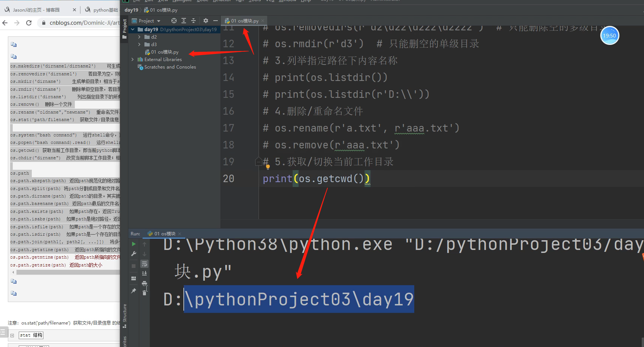Click 'os.path.getsize(path)' line in blog
The height and width of the screenshot is (347, 644).
(56, 265)
